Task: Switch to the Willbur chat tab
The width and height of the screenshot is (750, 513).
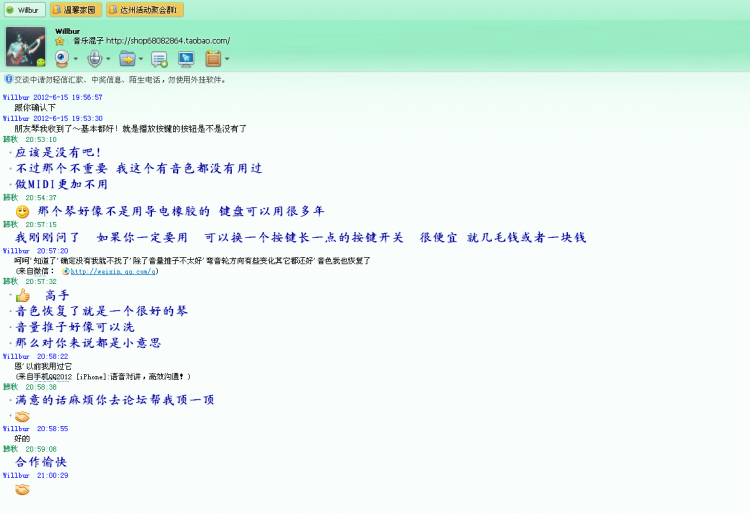Action: pyautogui.click(x=25, y=10)
